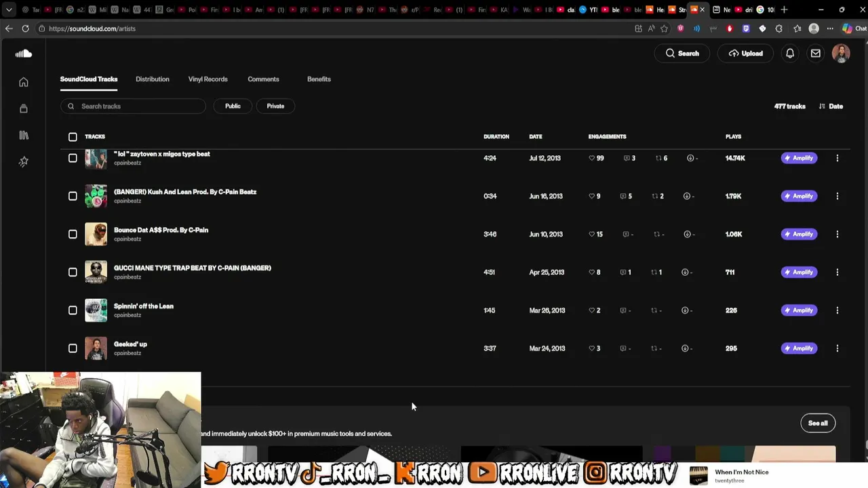868x488 pixels.
Task: Amplify the Kush And Lean track
Action: click(799, 196)
